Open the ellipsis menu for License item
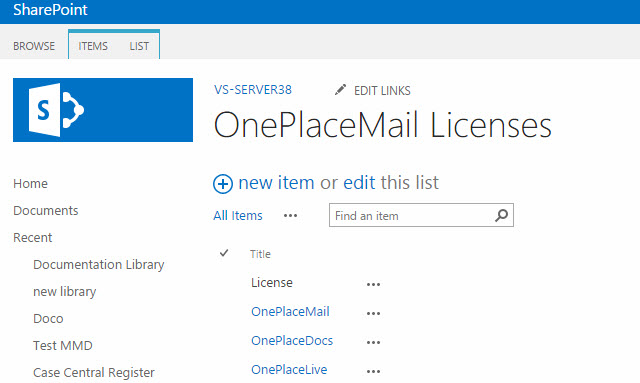Viewport: 640px width, 383px height. [373, 284]
